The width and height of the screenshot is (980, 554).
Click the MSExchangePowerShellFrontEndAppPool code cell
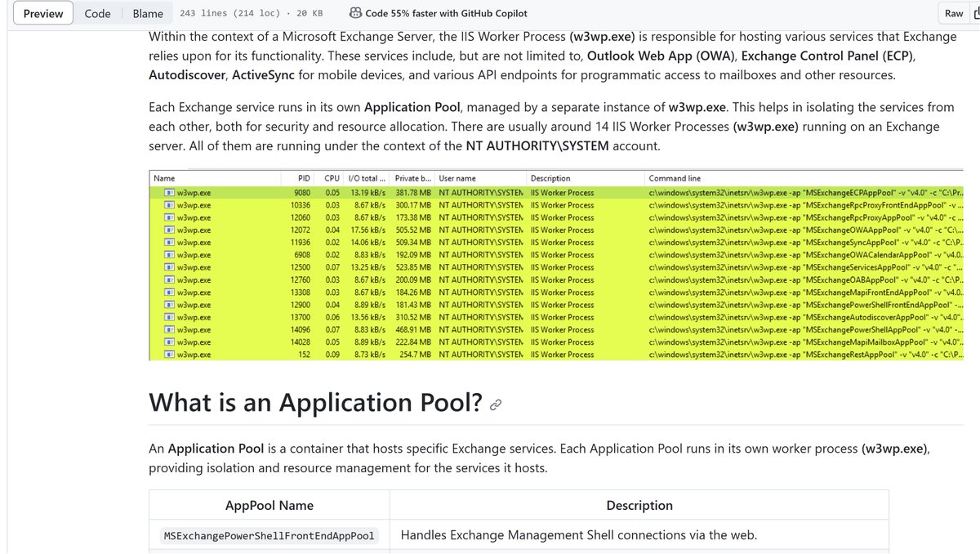click(269, 536)
